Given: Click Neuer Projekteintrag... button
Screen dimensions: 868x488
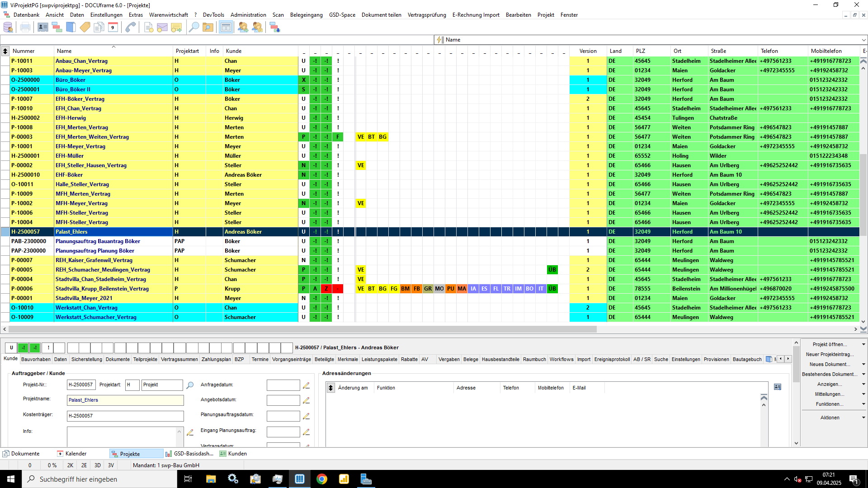Looking at the screenshot, I should (x=830, y=354).
